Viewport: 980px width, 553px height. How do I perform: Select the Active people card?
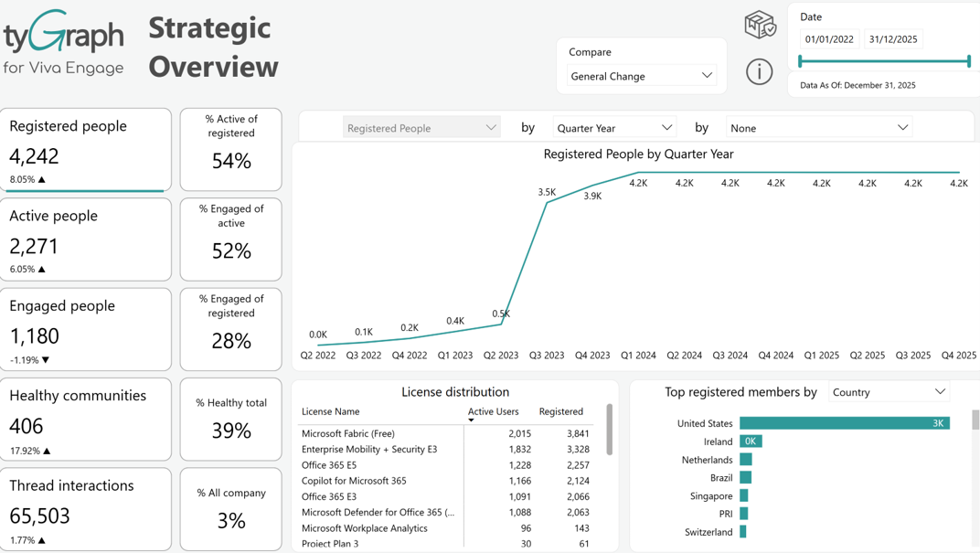[x=86, y=239]
